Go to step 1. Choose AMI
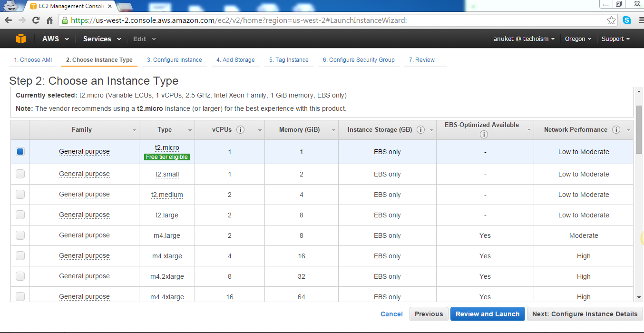The width and height of the screenshot is (644, 333). coord(33,60)
